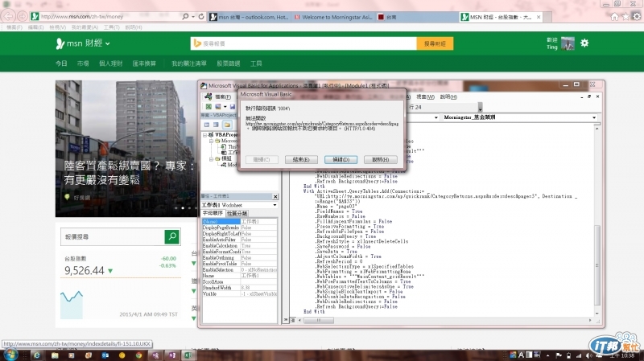Viewport: 644px width, 361px height.
Task: Open the Morningstar procedure dropdown
Action: pos(594,117)
